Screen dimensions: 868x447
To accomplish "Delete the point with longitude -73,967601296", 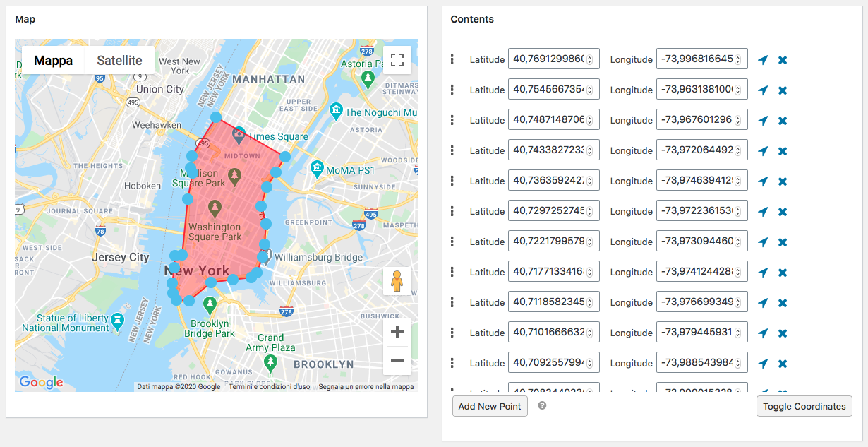I will 783,121.
